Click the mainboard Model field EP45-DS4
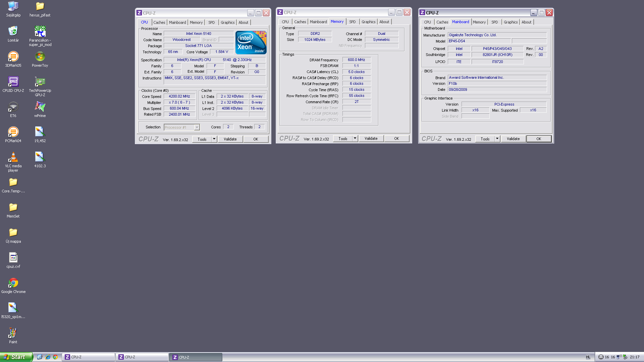Image resolution: width=644 pixels, height=362 pixels. point(479,41)
